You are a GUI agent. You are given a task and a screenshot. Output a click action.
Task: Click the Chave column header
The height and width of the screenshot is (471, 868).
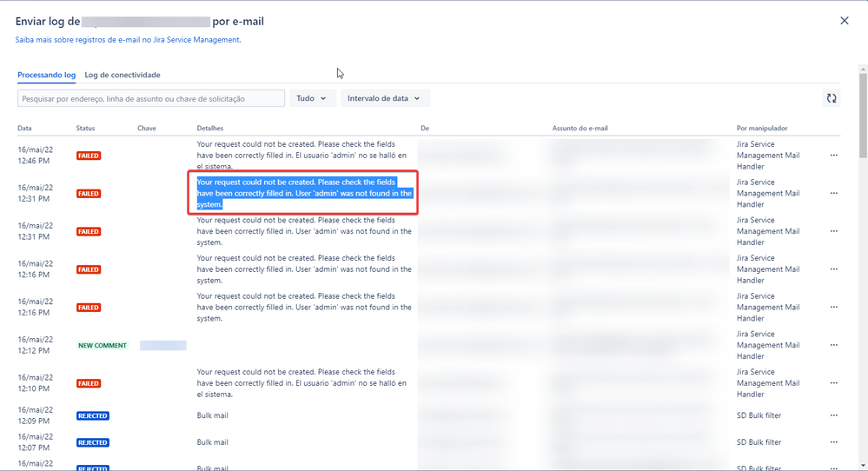pos(147,129)
